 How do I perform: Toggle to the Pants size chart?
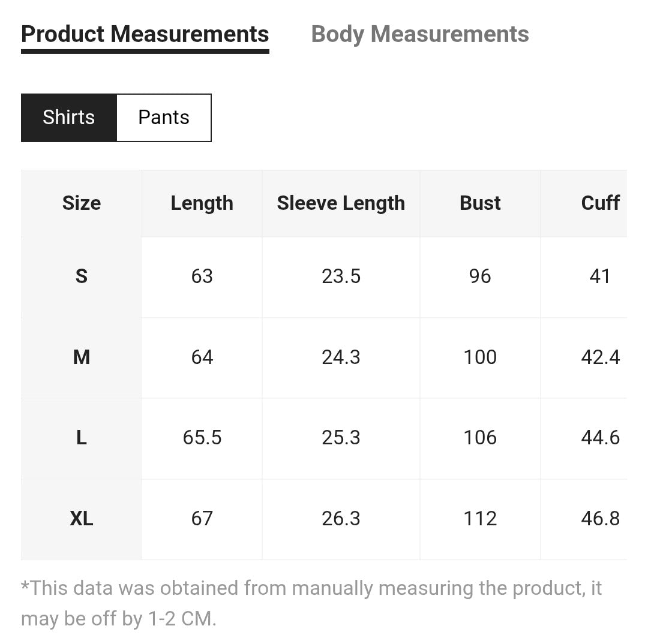click(x=164, y=118)
